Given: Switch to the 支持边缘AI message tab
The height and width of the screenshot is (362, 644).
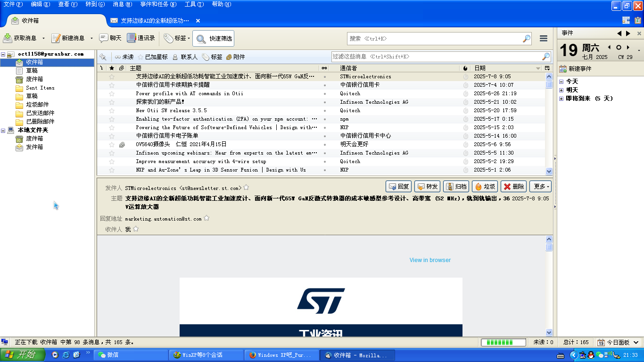Looking at the screenshot, I should pyautogui.click(x=155, y=21).
